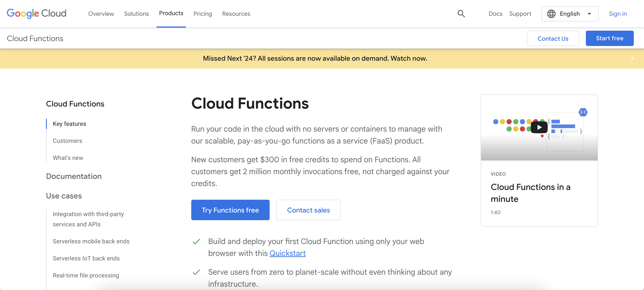Viewport: 644px width, 290px height.
Task: Select What's new sidebar link
Action: (x=68, y=158)
